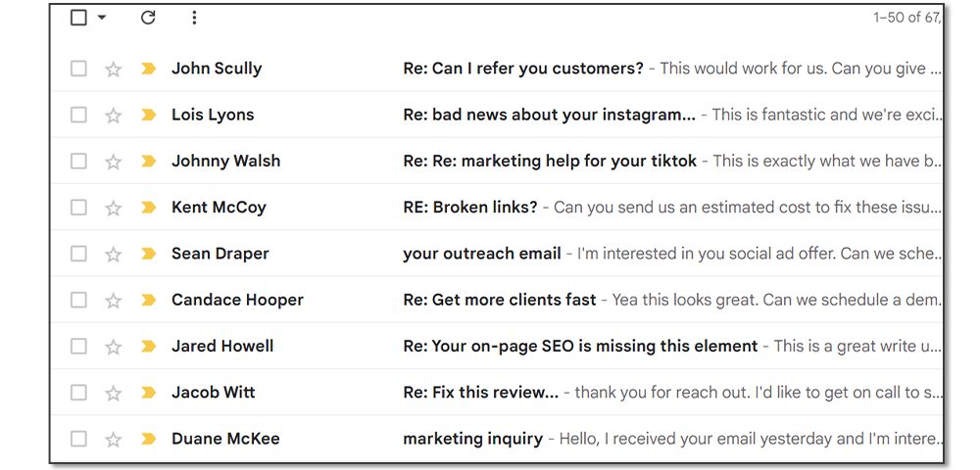This screenshot has height=470, width=980.
Task: Tick the checkbox for Jared Howell email
Action: coord(78,347)
